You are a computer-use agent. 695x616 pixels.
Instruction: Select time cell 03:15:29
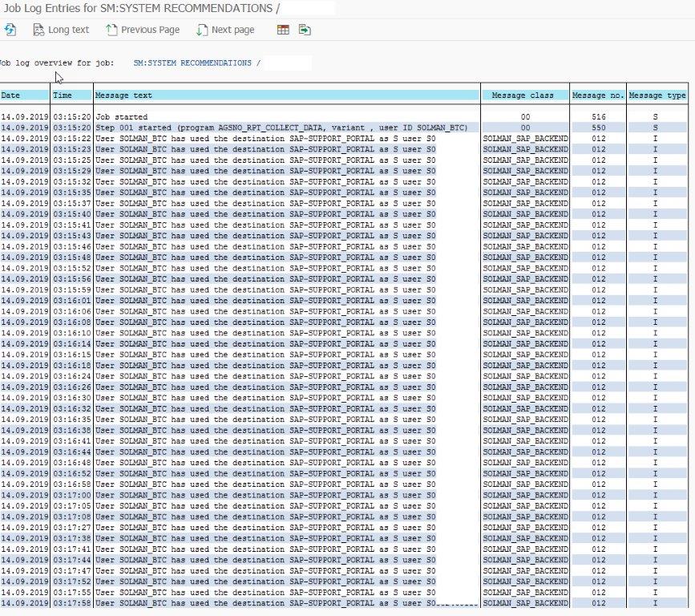click(72, 171)
